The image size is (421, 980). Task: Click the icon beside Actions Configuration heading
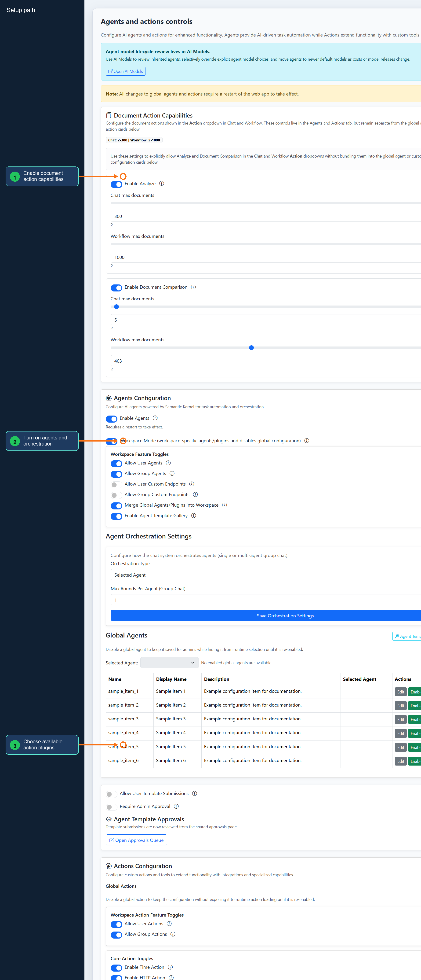[109, 866]
